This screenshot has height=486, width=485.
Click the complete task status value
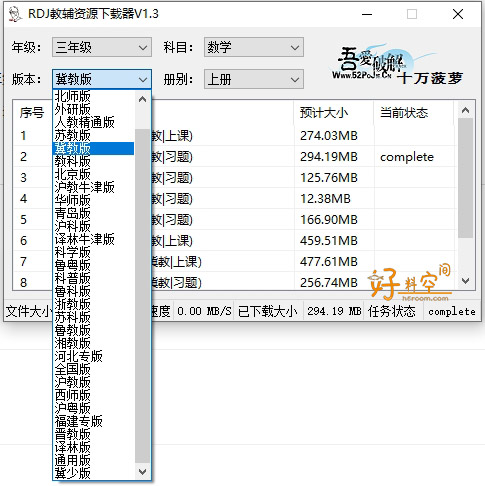452,312
